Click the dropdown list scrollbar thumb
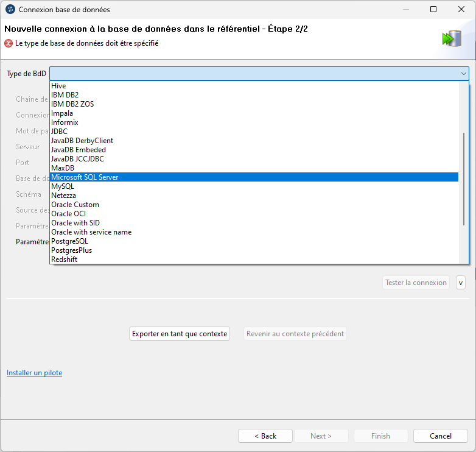Screen dimensions: 476x452 [x=464, y=179]
